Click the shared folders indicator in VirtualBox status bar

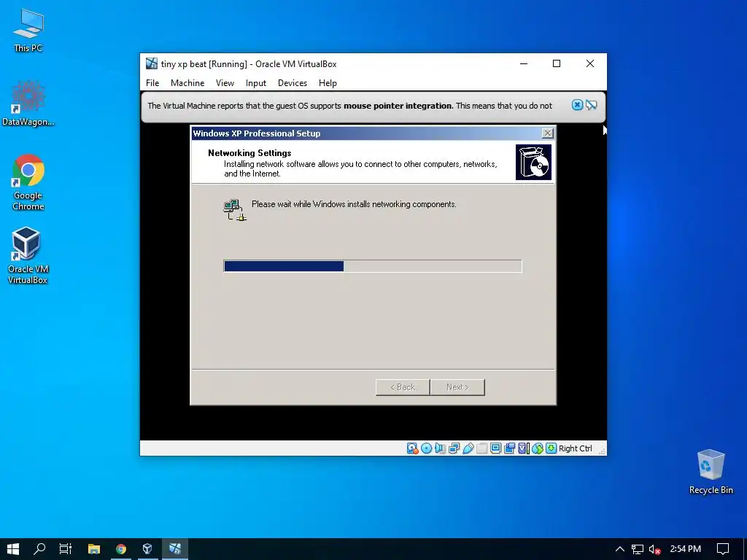pos(481,448)
